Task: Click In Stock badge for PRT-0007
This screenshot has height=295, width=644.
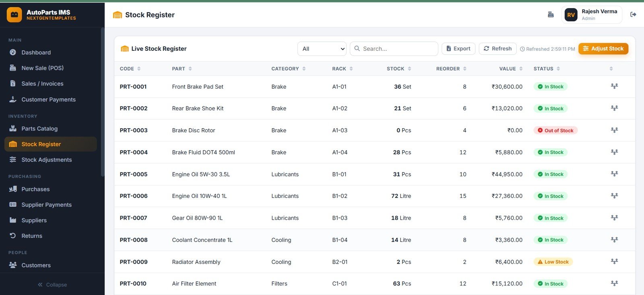Action: pyautogui.click(x=550, y=218)
